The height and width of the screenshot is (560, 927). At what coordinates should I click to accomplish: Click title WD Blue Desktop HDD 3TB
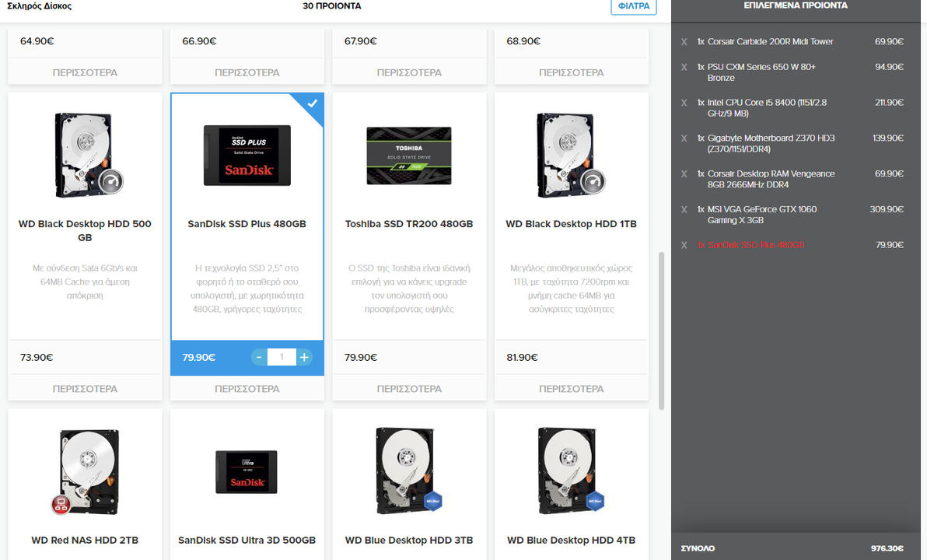click(409, 541)
